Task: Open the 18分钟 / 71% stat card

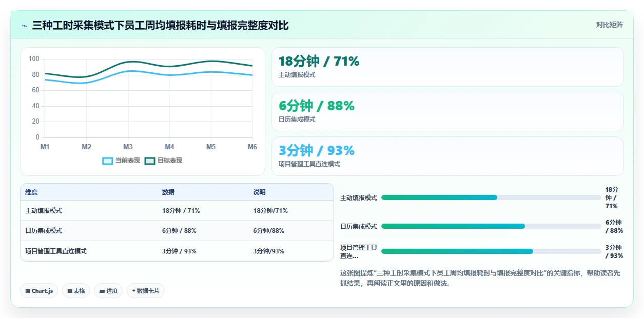Action: (447, 67)
